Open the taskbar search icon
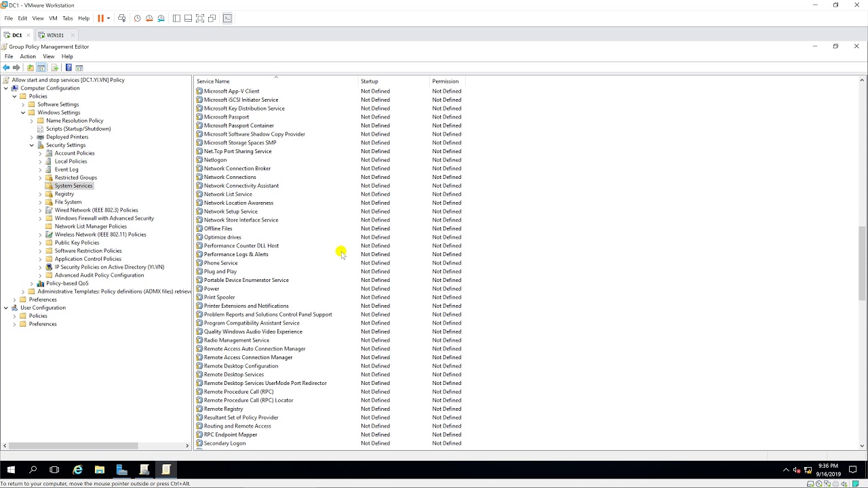 coord(33,470)
